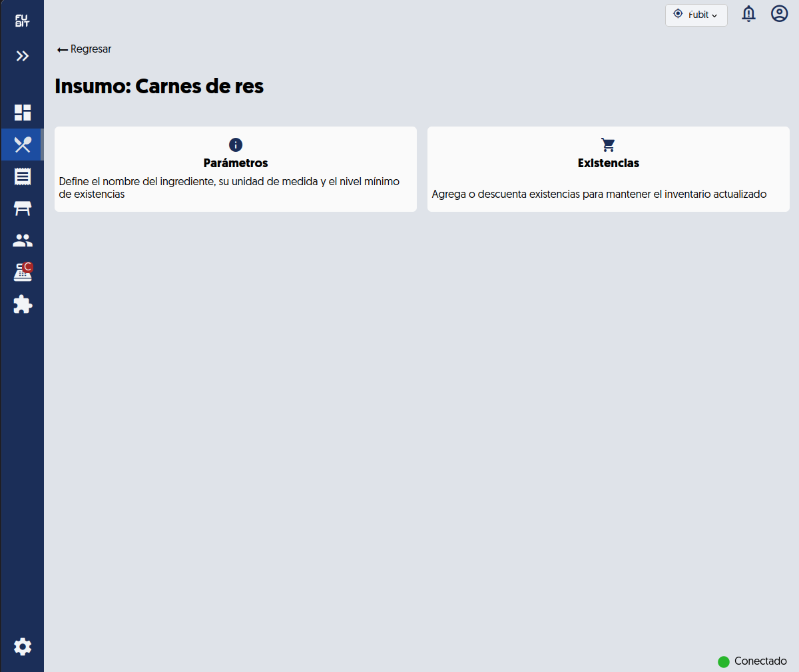The width and height of the screenshot is (799, 672).
Task: Open the Parámetros card
Action: pyautogui.click(x=236, y=169)
